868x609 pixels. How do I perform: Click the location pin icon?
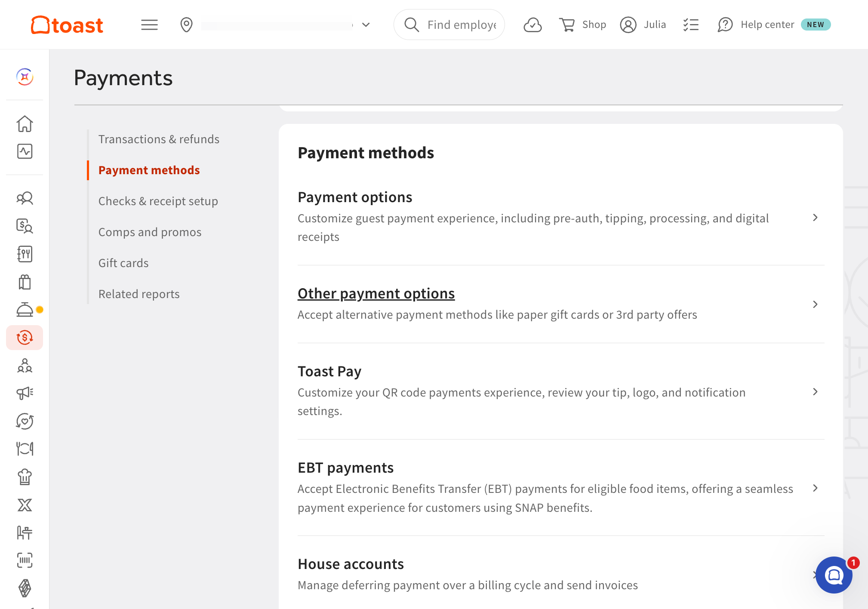pyautogui.click(x=186, y=25)
